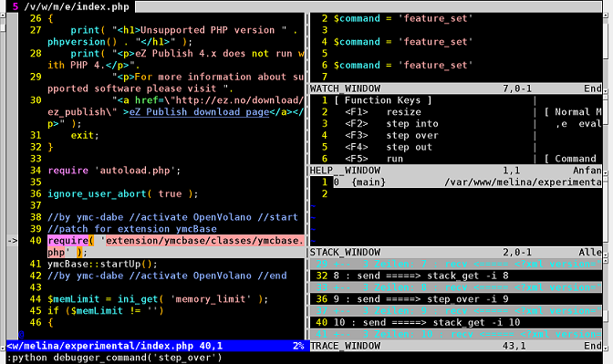
Task: Open the folded line 41 recv entry
Action: [456, 334]
